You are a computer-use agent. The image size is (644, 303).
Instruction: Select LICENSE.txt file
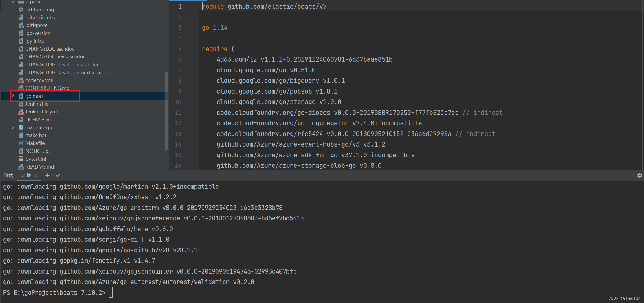(x=38, y=120)
